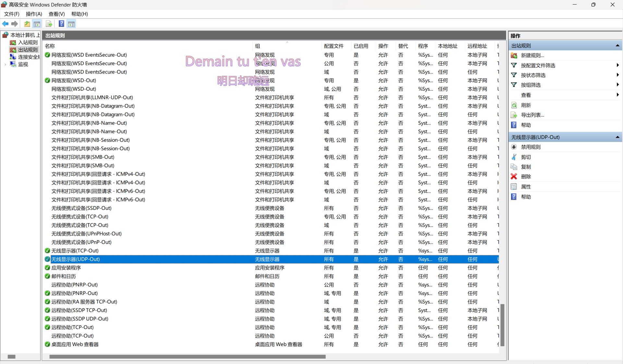Click the up folder toolbar icon
Viewport: 623px width, 364px height.
[27, 24]
